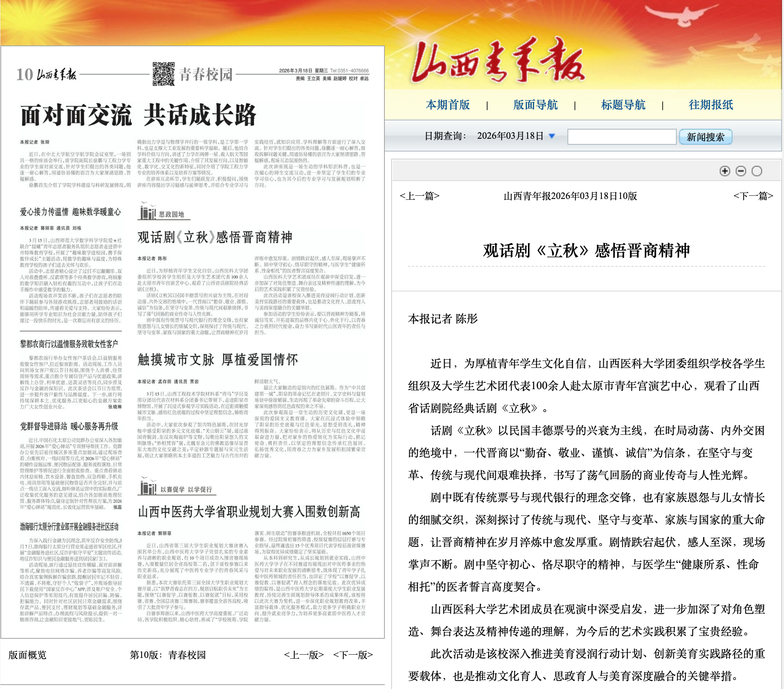Click the QR code beside 青春校园 header
784x689 pixels.
point(163,74)
